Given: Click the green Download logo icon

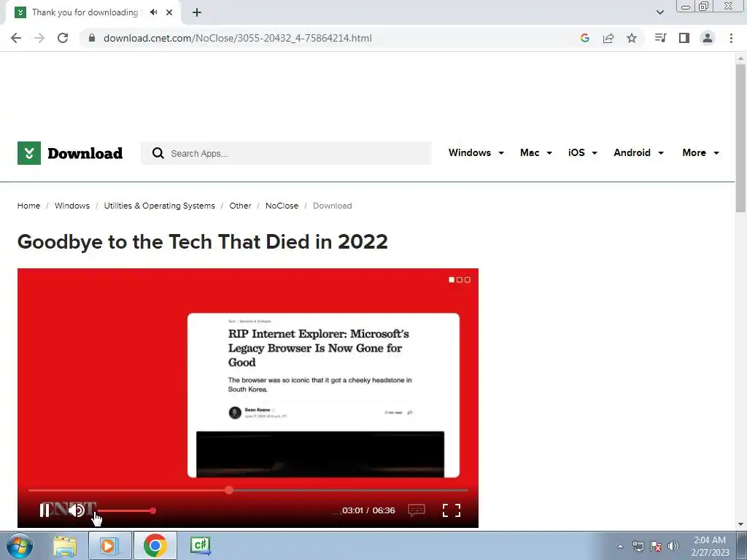Looking at the screenshot, I should tap(29, 153).
